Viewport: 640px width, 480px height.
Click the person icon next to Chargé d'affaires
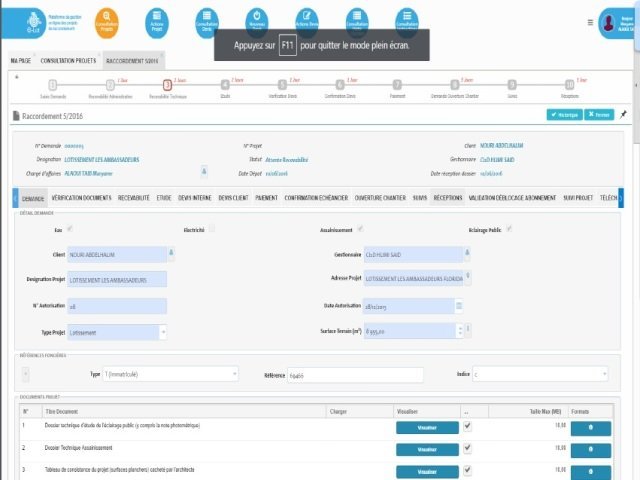pyautogui.click(x=204, y=171)
